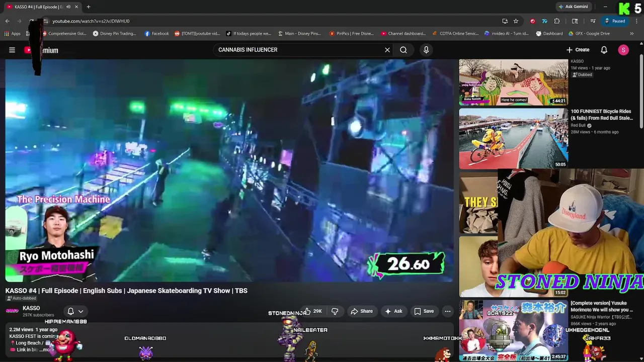Open the more actions three-dot menu

pos(447,311)
